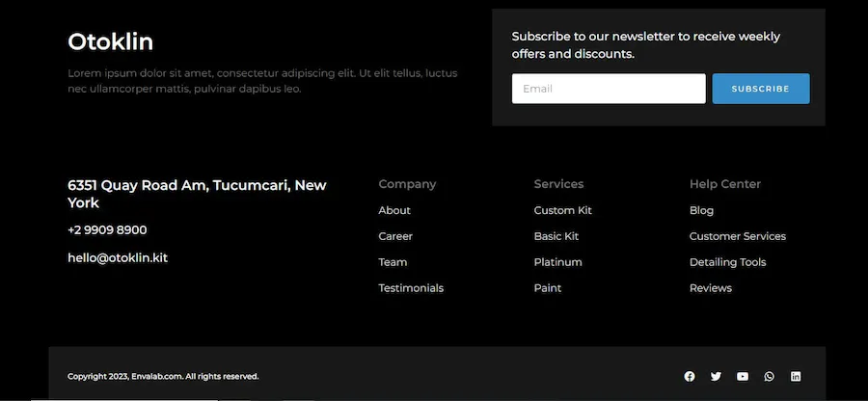
Task: Open the LinkedIn social icon
Action: pyautogui.click(x=796, y=376)
